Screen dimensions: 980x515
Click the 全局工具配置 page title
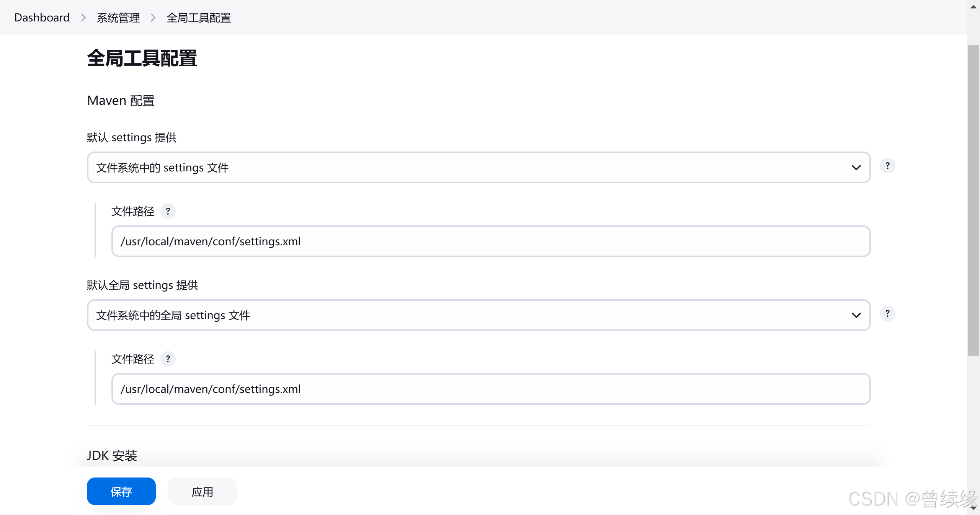pyautogui.click(x=142, y=58)
